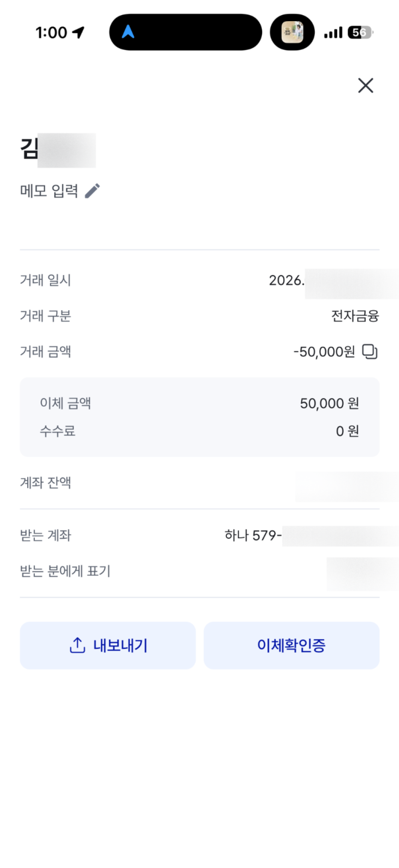This screenshot has height=868, width=399.
Task: Tap the cellular signal strength bars
Action: [333, 32]
